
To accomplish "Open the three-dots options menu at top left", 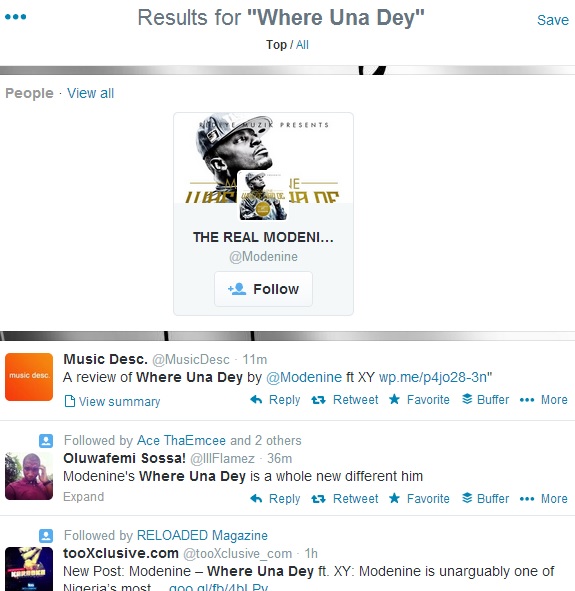I will pyautogui.click(x=15, y=17).
